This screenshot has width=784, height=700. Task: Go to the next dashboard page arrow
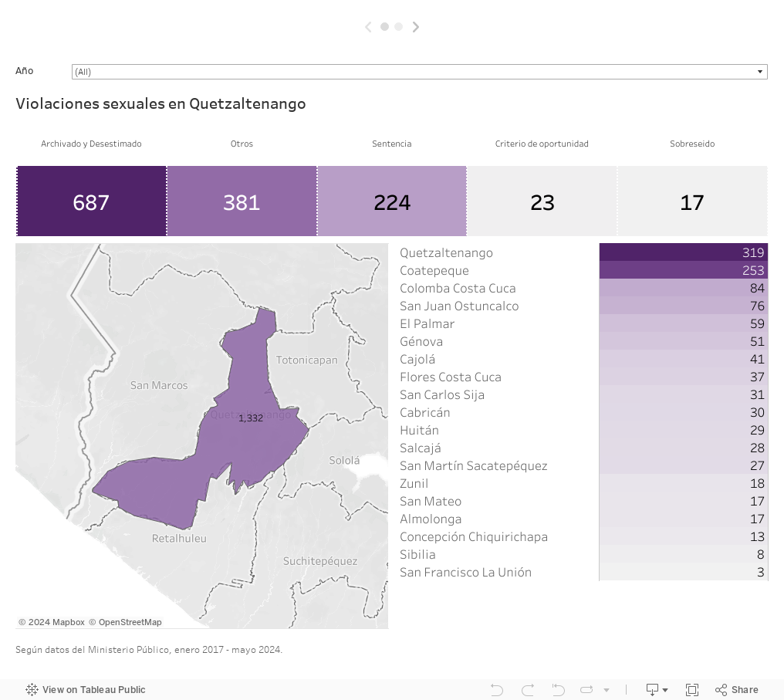click(416, 27)
